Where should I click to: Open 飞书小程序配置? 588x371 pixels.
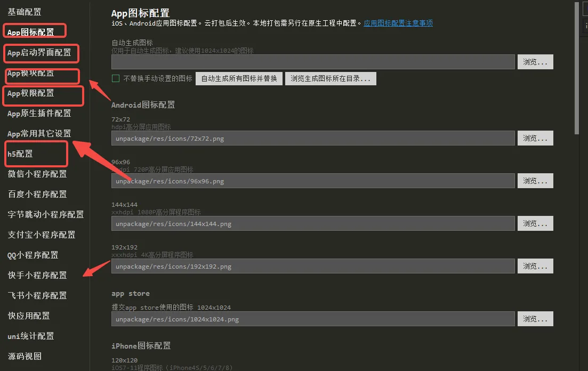coord(37,296)
